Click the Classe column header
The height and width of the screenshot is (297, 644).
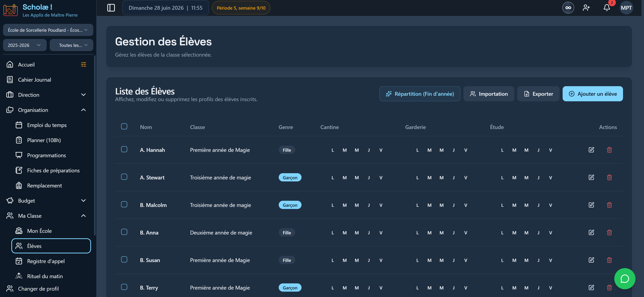pos(197,127)
